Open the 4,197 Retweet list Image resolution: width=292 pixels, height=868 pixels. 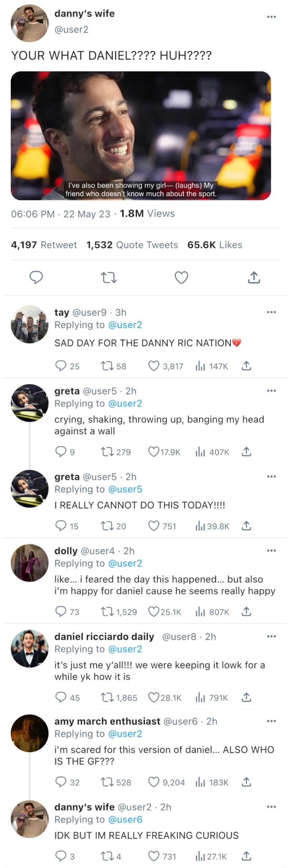point(44,245)
